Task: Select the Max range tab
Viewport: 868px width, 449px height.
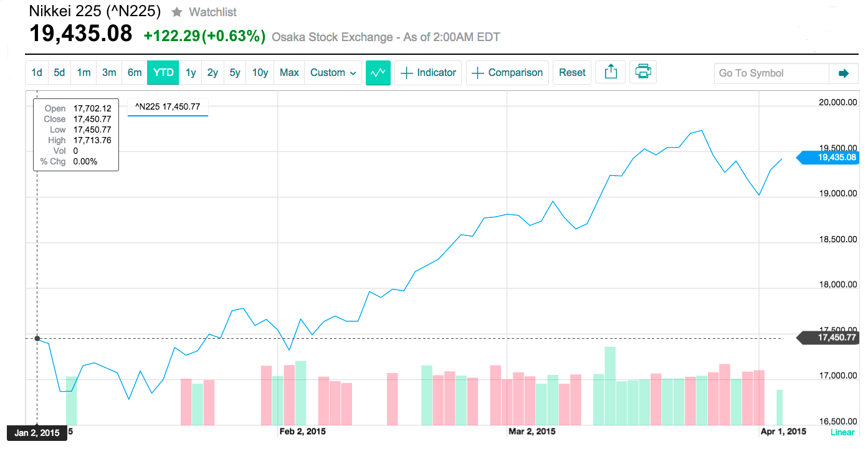Action: tap(289, 72)
